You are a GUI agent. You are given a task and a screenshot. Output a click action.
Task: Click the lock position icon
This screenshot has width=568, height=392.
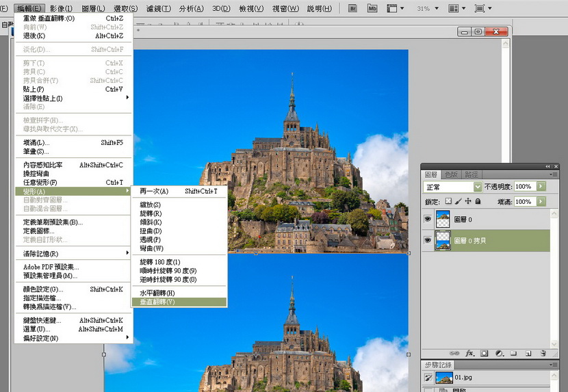[x=468, y=201]
